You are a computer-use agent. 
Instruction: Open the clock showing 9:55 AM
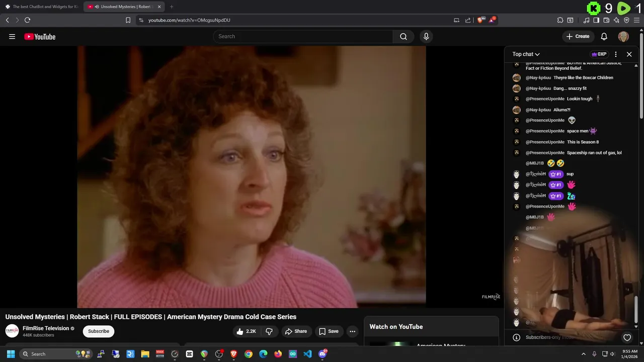(x=630, y=354)
